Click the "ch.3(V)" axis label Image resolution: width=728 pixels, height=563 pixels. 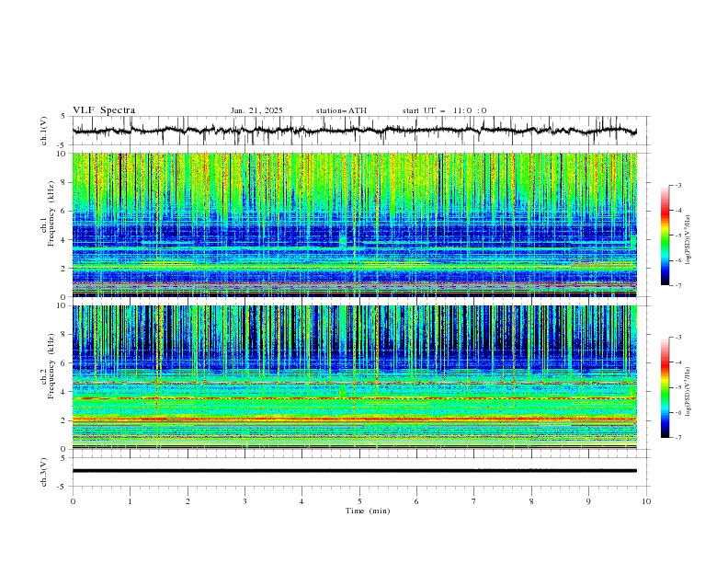pos(44,472)
